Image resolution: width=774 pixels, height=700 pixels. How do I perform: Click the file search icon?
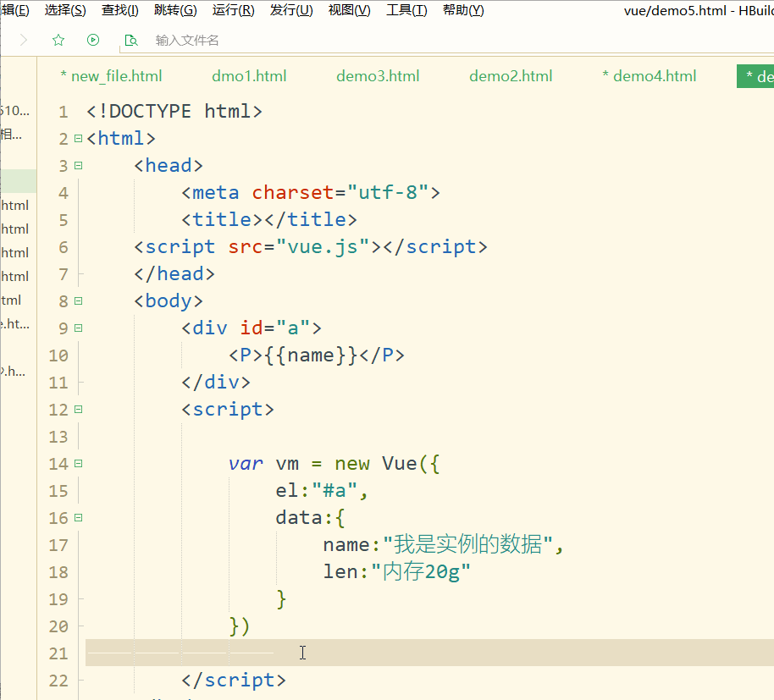point(130,40)
